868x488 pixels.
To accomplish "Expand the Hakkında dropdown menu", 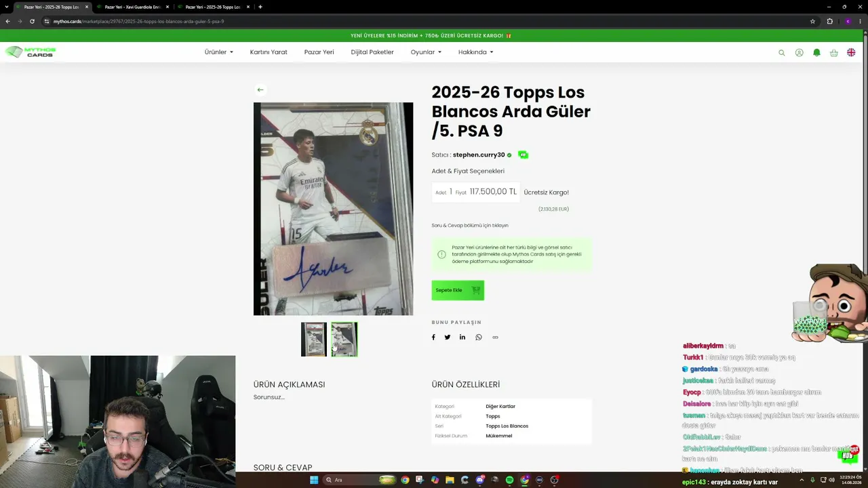I will [x=476, y=52].
